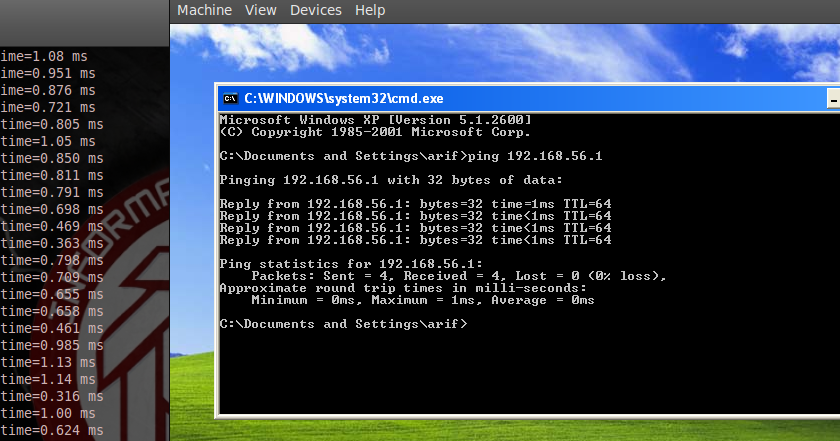Open the Devices menu in VirtualBox
Viewport: 840px width, 441px height.
[x=316, y=10]
